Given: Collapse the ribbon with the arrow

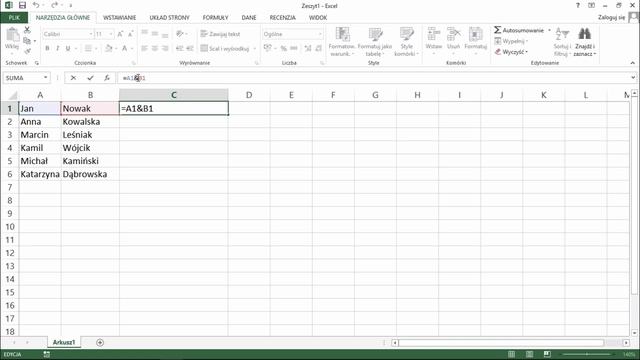Looking at the screenshot, I should tap(633, 63).
